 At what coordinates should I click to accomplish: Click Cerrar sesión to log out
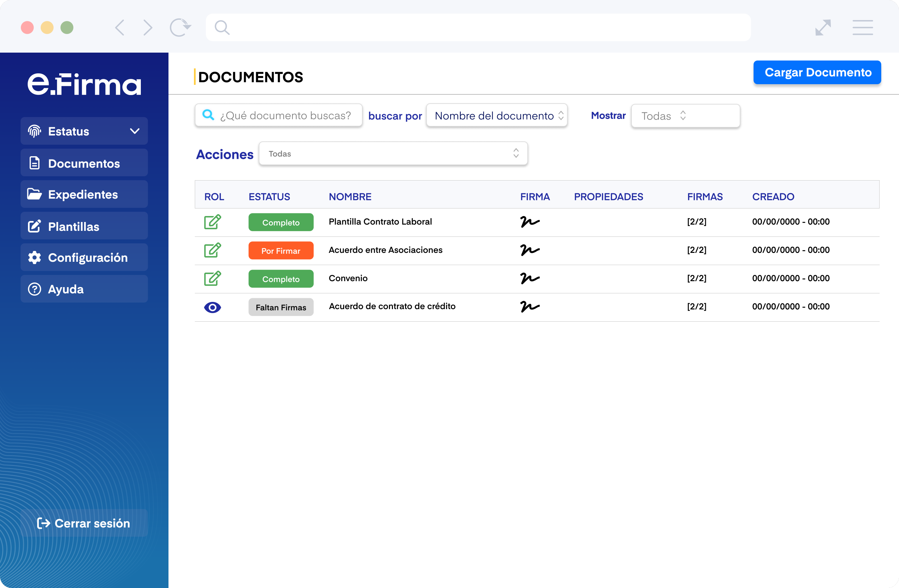click(84, 523)
